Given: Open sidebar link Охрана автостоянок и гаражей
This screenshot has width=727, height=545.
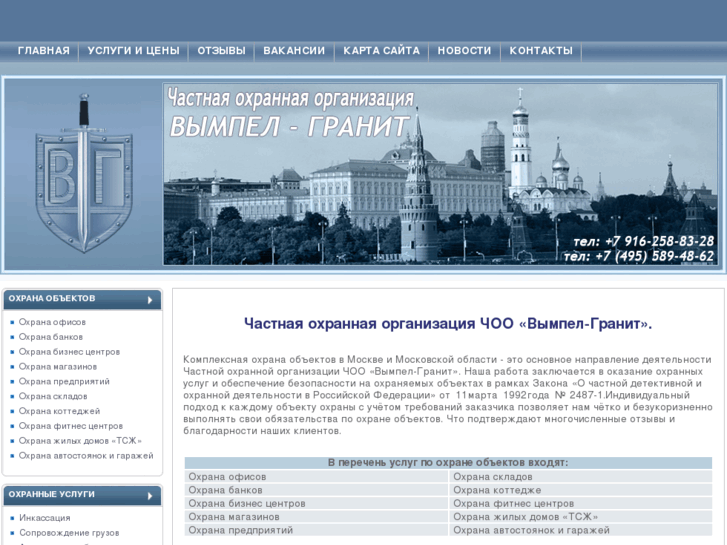Looking at the screenshot, I should point(86,455).
